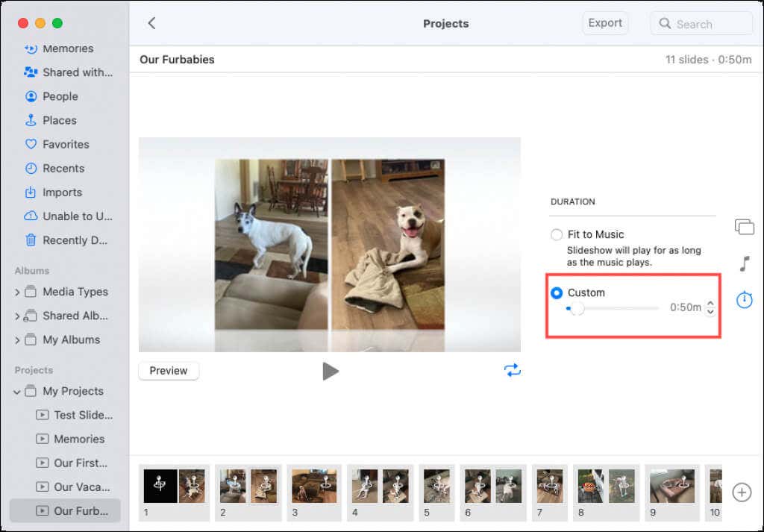
Task: Collapse the My Projects folder
Action: click(x=17, y=391)
